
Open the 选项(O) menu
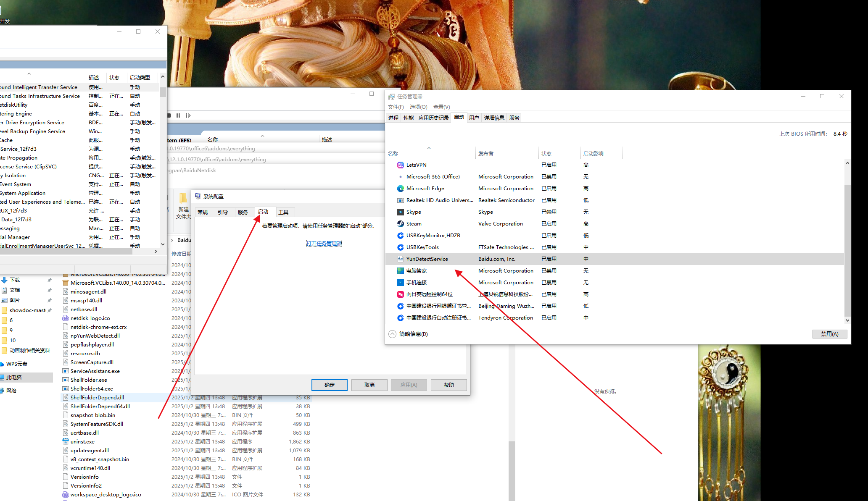419,107
